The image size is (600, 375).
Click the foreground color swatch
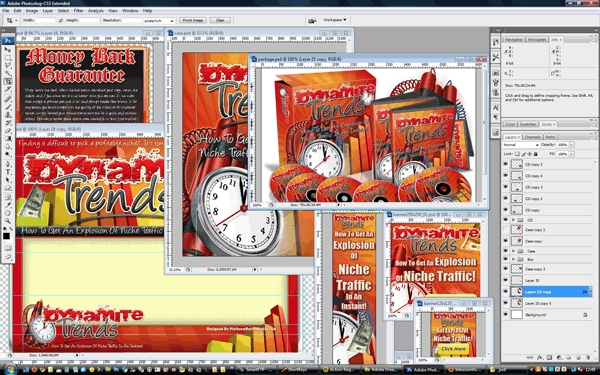pos(7,236)
